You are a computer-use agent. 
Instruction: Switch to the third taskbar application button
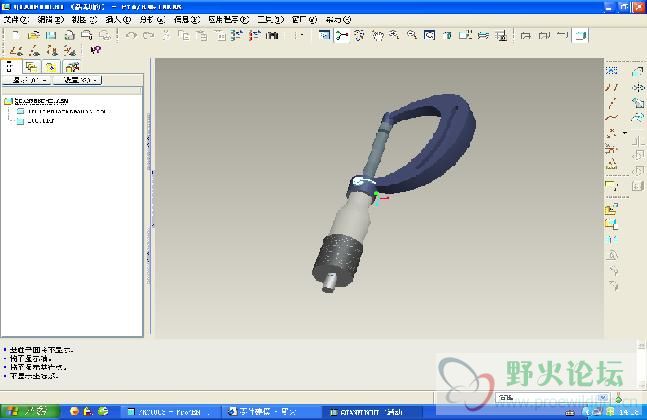click(372, 412)
